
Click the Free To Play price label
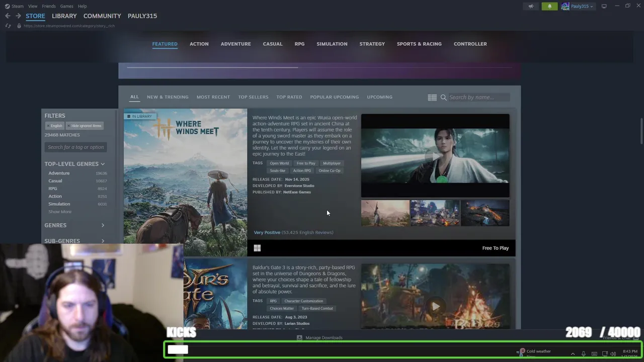tap(496, 248)
